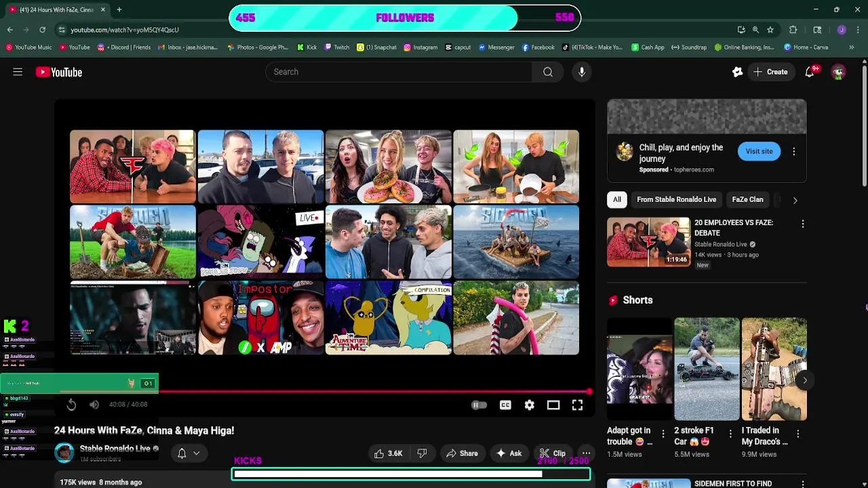Image resolution: width=868 pixels, height=488 pixels.
Task: Select the From Stable Ronaldo Live chip
Action: click(x=676, y=200)
